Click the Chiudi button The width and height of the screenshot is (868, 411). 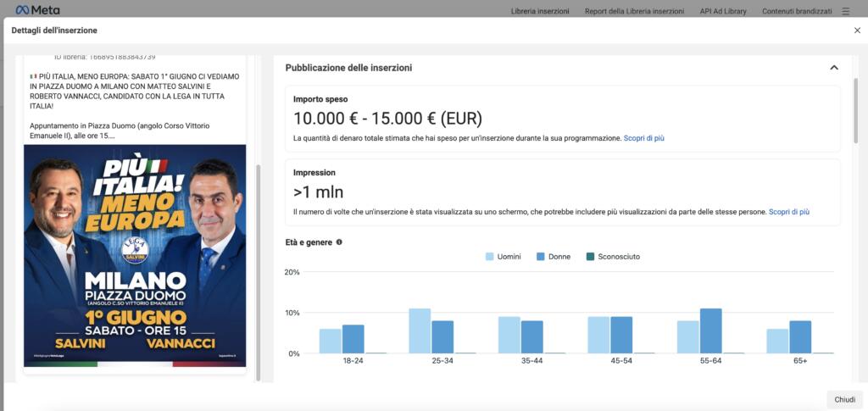(844, 399)
